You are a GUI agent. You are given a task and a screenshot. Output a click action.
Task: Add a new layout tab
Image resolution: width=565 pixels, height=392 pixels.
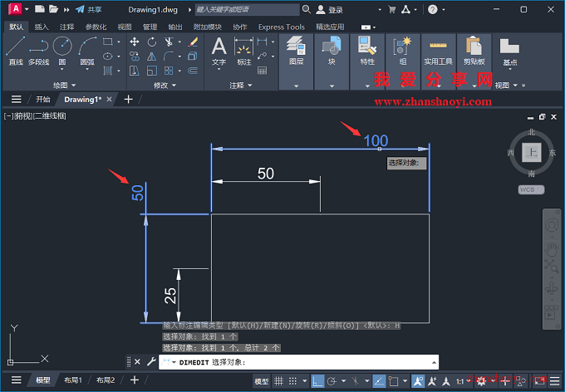[135, 380]
